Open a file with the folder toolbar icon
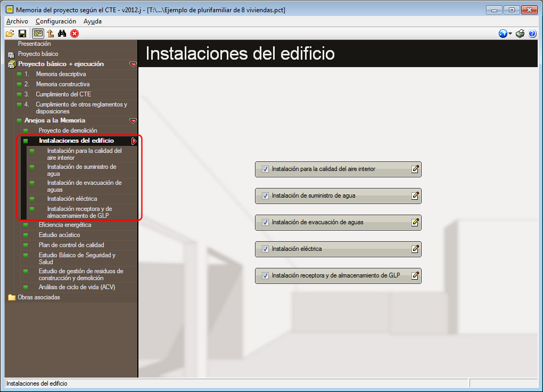 click(10, 34)
